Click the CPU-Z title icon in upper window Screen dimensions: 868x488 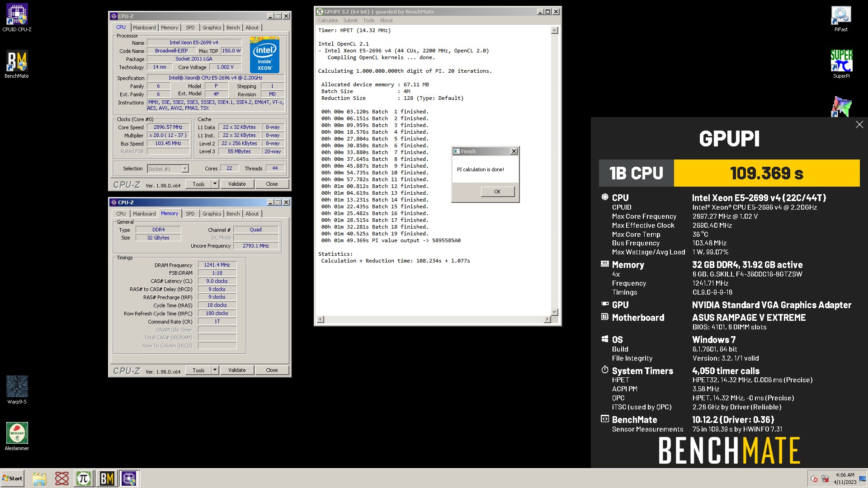click(x=114, y=16)
